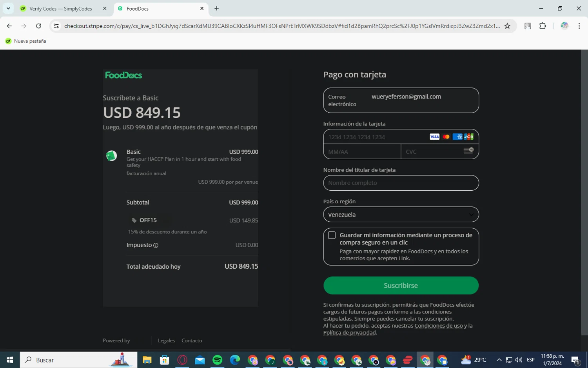Click the browser address bar URL
This screenshot has width=588, height=368.
coord(282,26)
